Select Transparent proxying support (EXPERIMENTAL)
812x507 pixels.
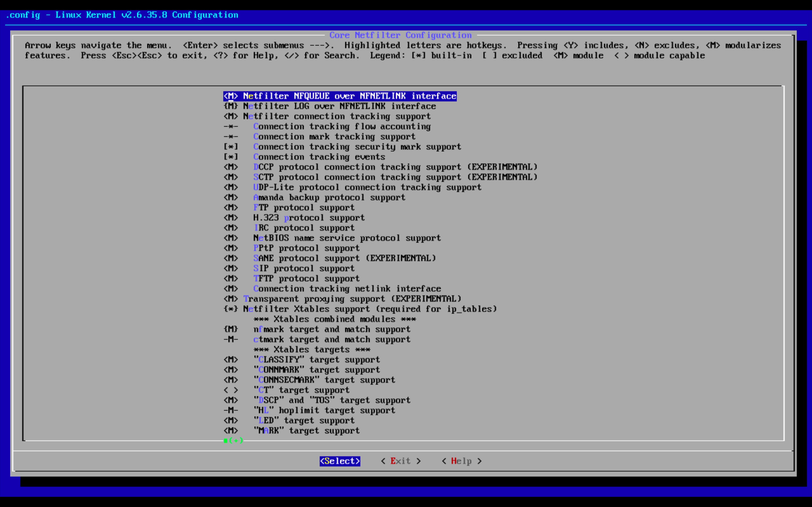(352, 299)
